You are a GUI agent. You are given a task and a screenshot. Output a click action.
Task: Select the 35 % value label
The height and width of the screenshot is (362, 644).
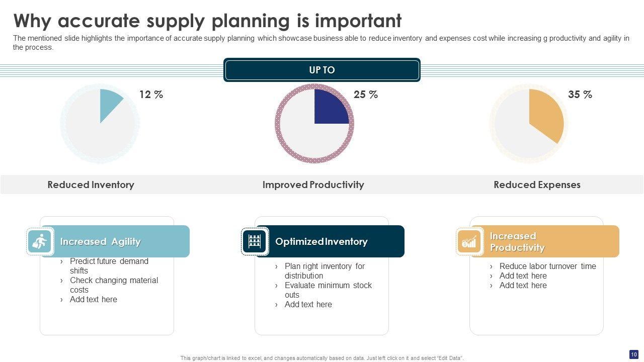click(580, 95)
